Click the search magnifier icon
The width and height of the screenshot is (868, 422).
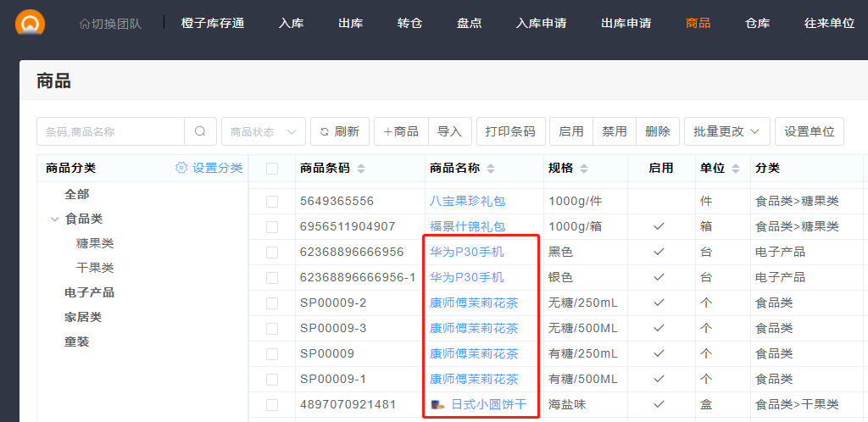pos(200,131)
